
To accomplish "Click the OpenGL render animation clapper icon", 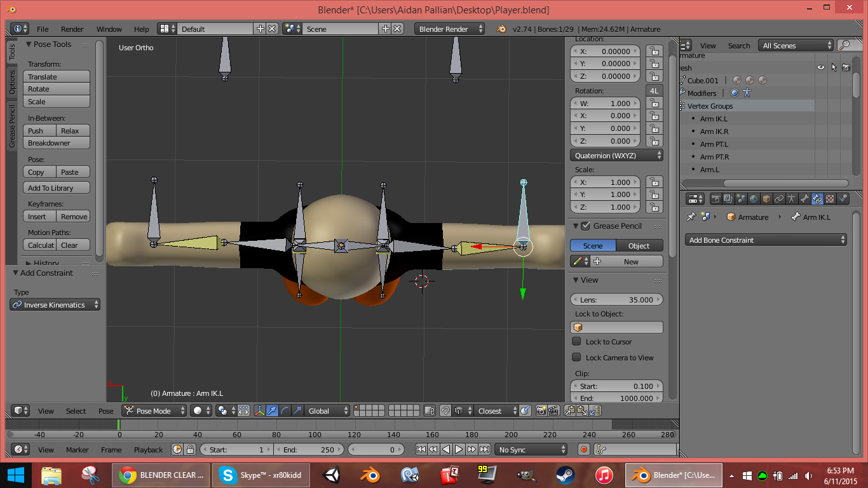I will pyautogui.click(x=553, y=410).
